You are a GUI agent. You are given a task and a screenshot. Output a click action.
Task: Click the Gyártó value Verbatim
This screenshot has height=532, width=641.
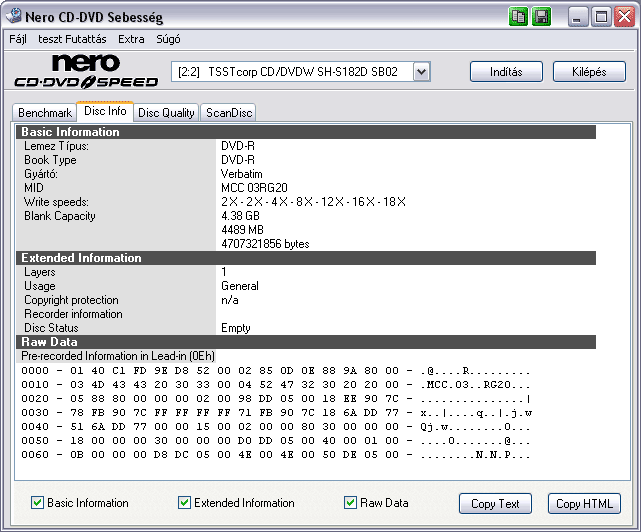point(242,174)
